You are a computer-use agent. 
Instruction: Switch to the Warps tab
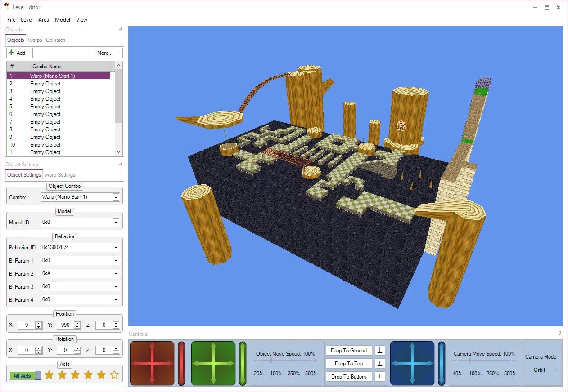click(35, 40)
